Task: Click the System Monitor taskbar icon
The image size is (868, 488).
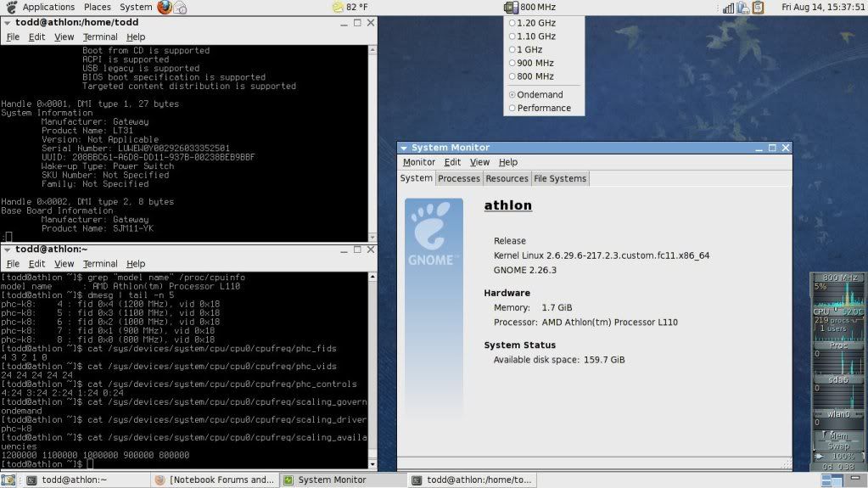Action: [288, 480]
